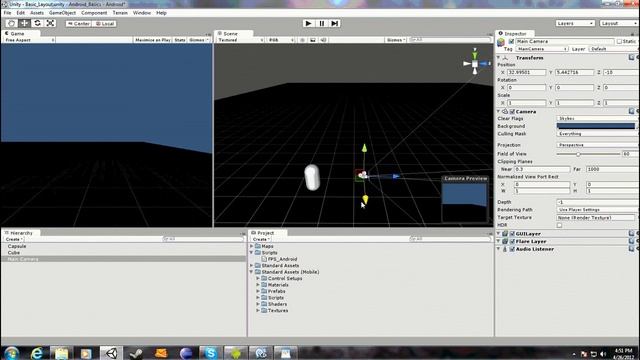This screenshot has height=360, width=640.
Task: Open the Component menu
Action: coord(94,13)
